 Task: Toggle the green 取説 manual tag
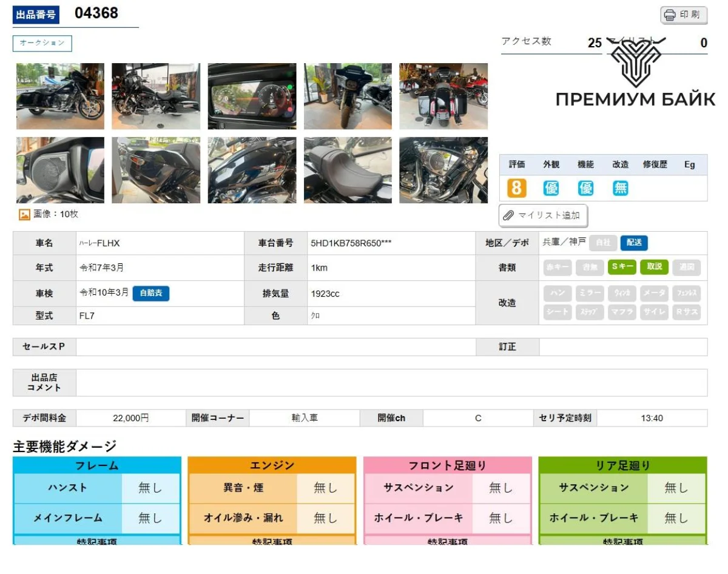tap(654, 267)
